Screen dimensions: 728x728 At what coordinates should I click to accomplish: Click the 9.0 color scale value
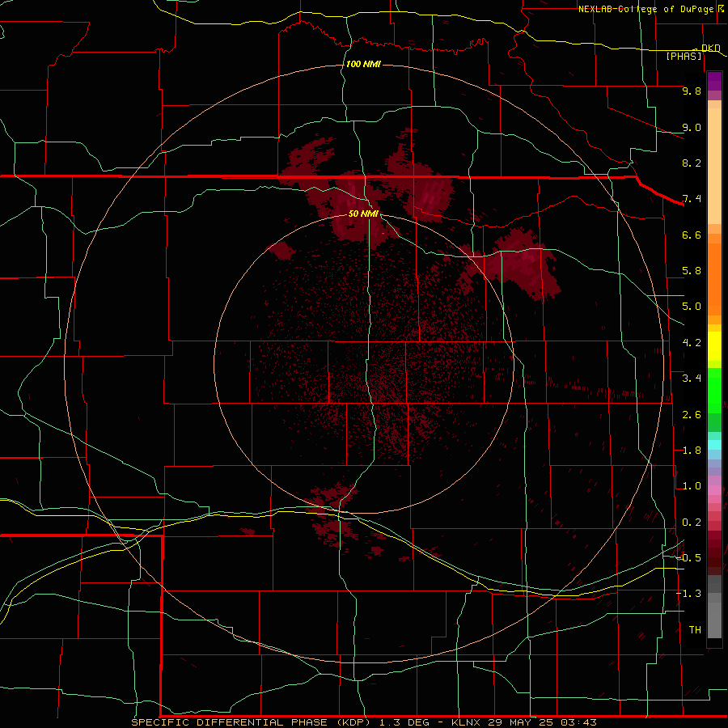pyautogui.click(x=692, y=127)
